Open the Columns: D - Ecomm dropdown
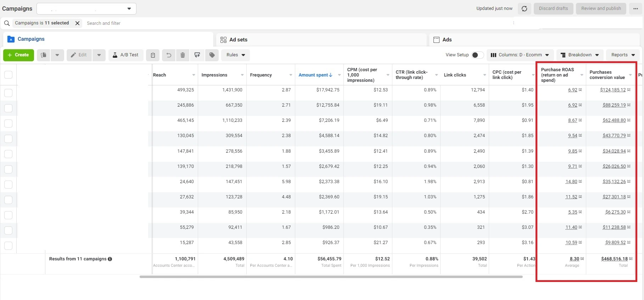Image resolution: width=644 pixels, height=300 pixels. 520,55
